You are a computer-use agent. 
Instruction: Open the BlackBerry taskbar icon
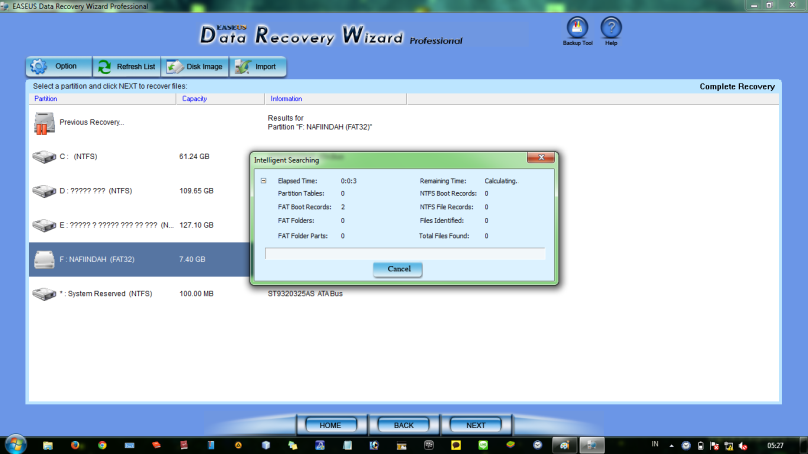click(x=429, y=445)
